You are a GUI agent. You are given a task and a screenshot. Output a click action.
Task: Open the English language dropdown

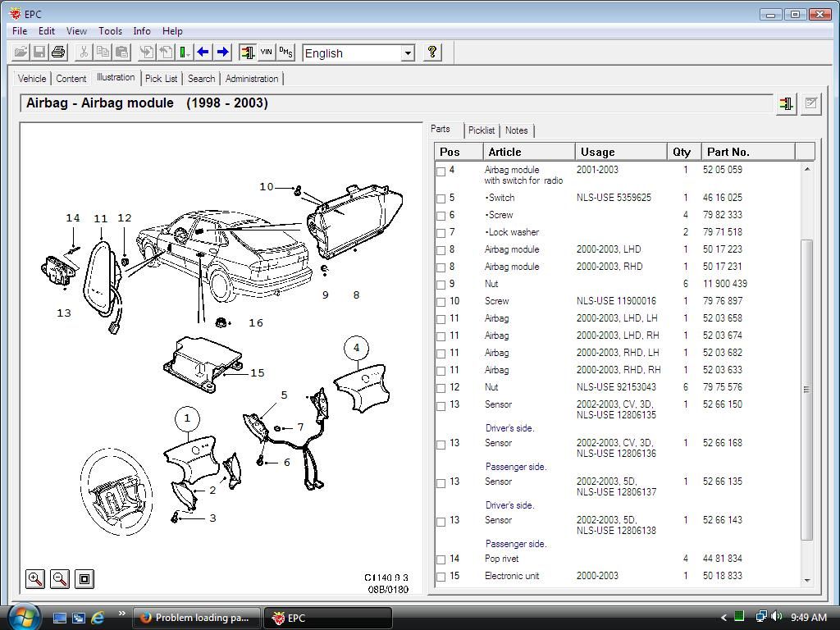[358, 52]
